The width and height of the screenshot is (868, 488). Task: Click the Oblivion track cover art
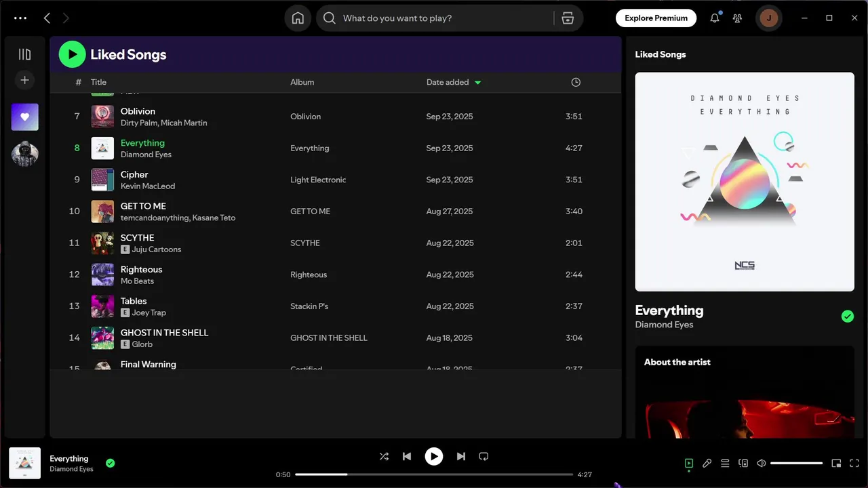(x=102, y=117)
